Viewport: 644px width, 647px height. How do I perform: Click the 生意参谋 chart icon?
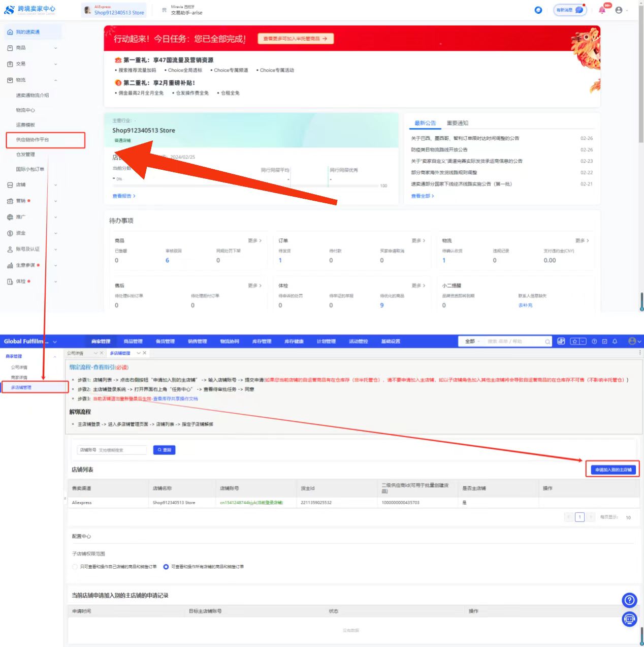pyautogui.click(x=10, y=265)
